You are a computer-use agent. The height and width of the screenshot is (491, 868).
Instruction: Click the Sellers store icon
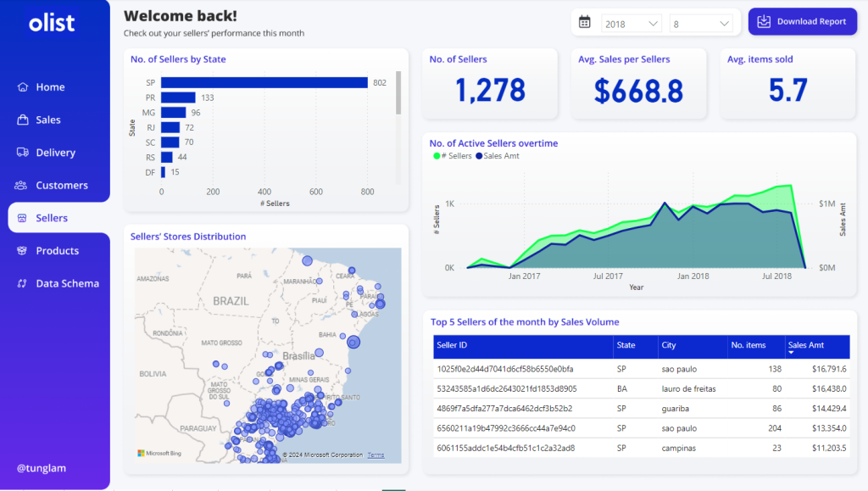pyautogui.click(x=23, y=218)
